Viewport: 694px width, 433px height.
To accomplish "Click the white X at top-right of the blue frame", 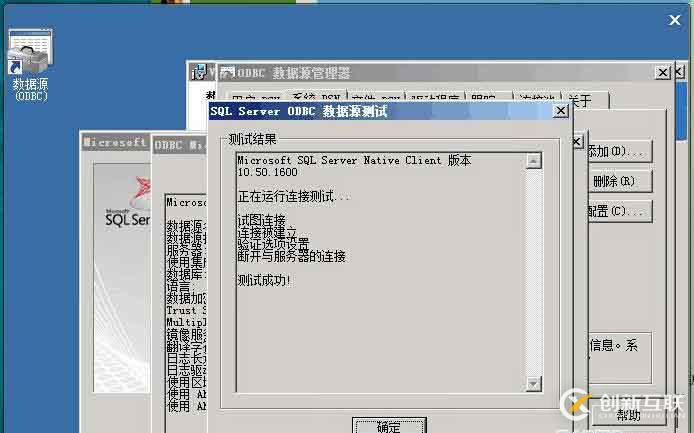I will pos(675,20).
